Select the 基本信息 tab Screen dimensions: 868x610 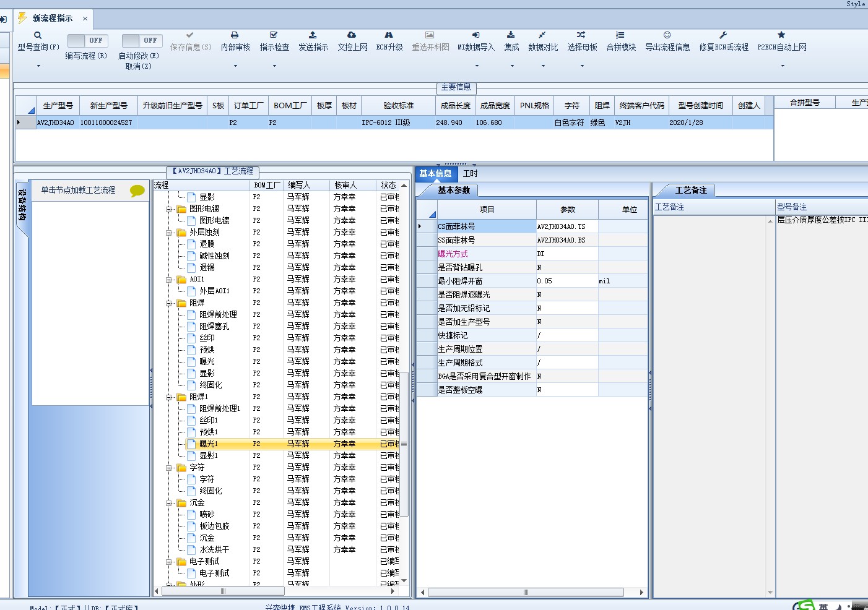click(x=436, y=174)
